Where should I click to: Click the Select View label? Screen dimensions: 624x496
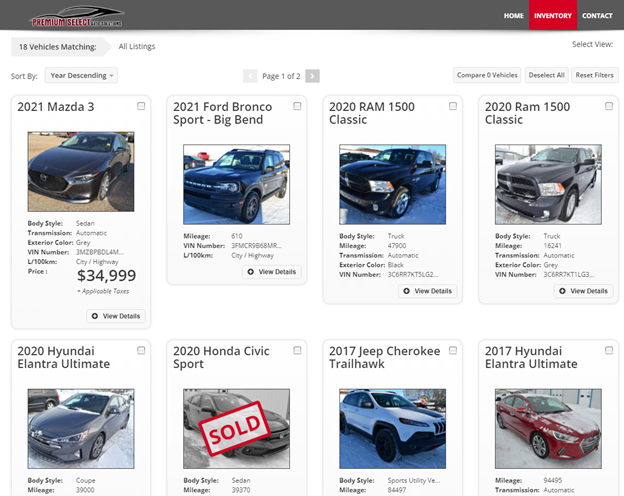pos(593,44)
